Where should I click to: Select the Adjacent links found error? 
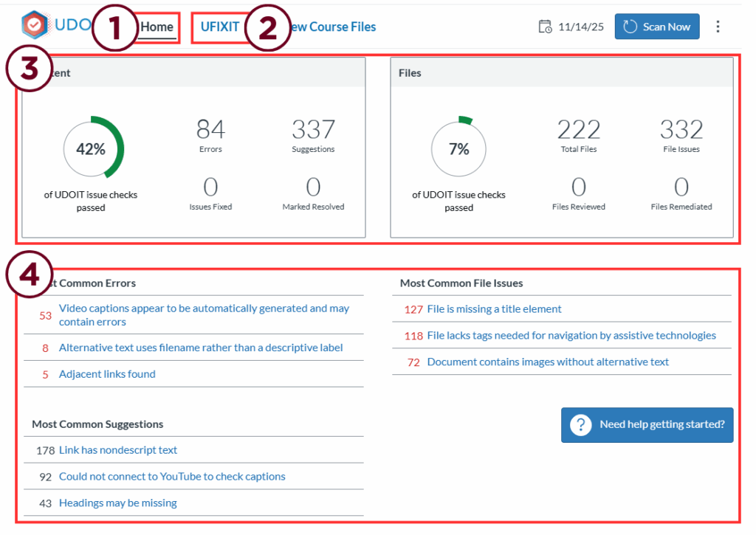click(107, 374)
